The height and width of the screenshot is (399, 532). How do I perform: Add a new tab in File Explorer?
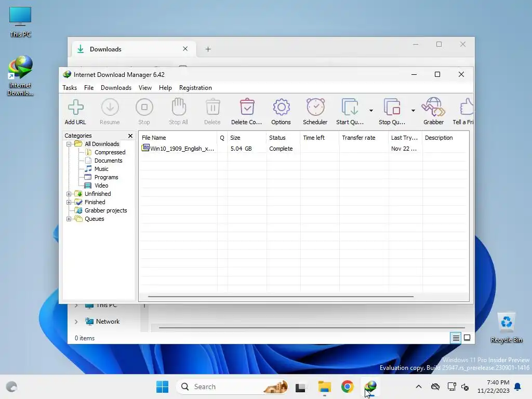coord(208,49)
